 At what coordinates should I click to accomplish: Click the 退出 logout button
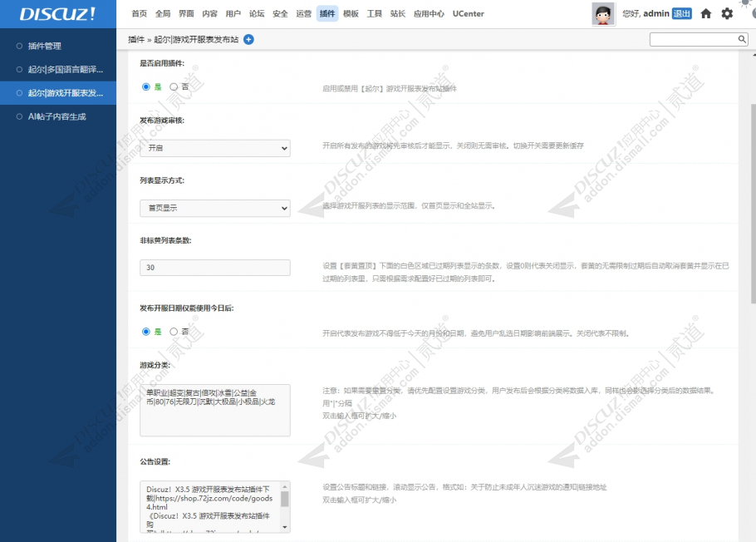pos(682,13)
